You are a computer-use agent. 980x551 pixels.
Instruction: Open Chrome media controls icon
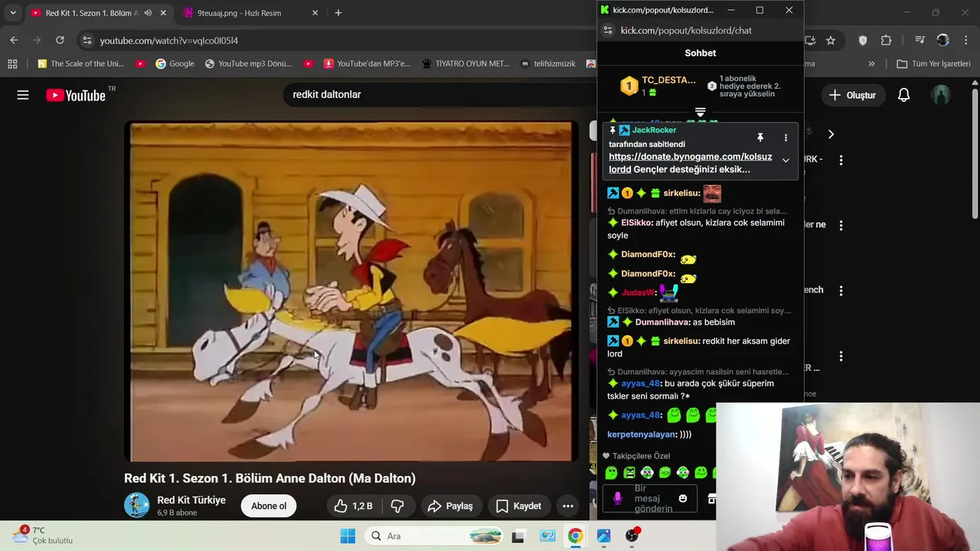click(920, 41)
